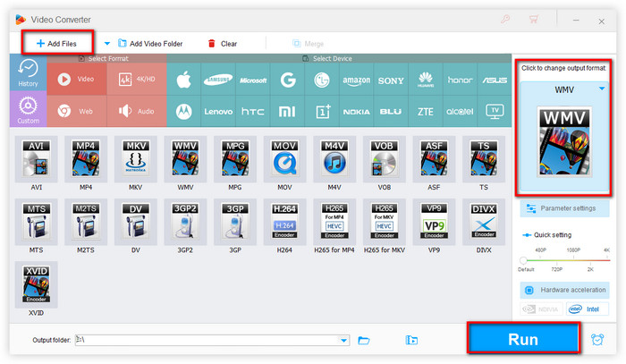Select the VP9 encoder format

(434, 222)
